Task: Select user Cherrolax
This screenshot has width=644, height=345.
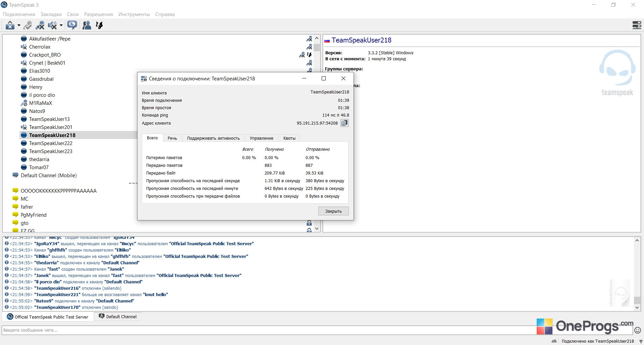Action: point(40,47)
